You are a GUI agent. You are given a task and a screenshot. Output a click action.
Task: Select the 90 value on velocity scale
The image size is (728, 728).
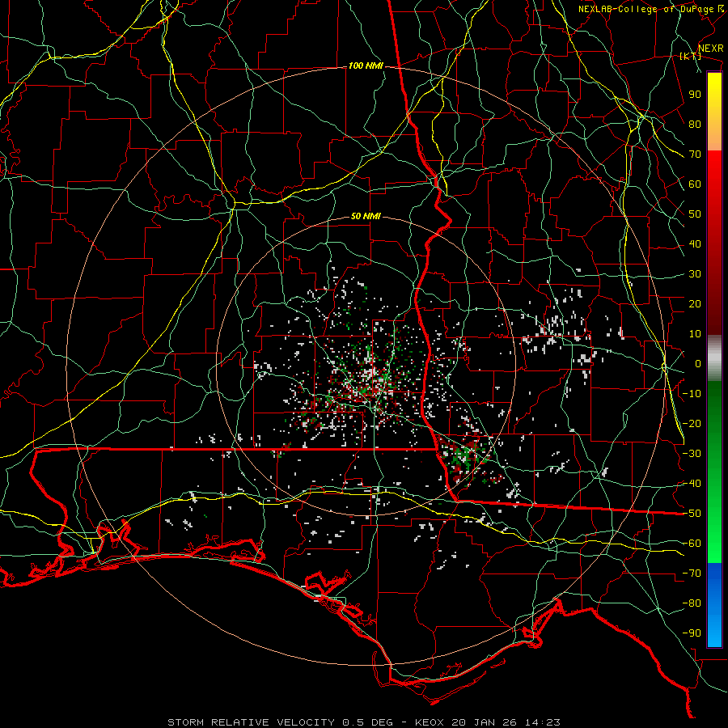[695, 95]
